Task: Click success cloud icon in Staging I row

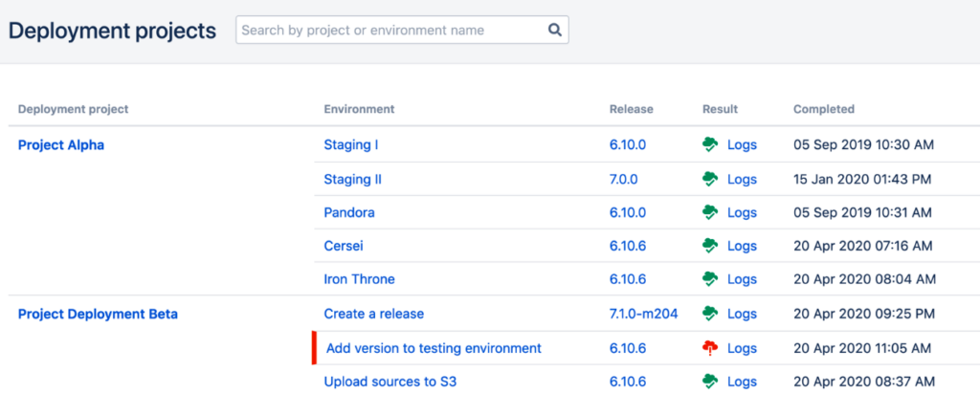Action: (710, 145)
